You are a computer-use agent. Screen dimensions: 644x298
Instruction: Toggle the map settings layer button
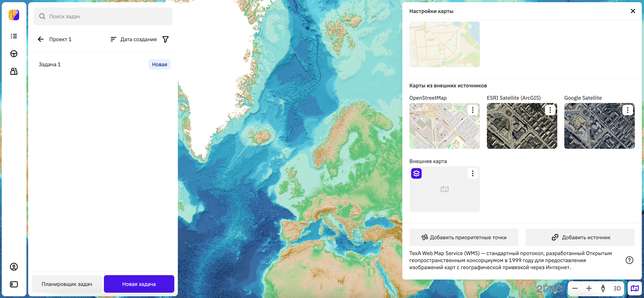635,288
